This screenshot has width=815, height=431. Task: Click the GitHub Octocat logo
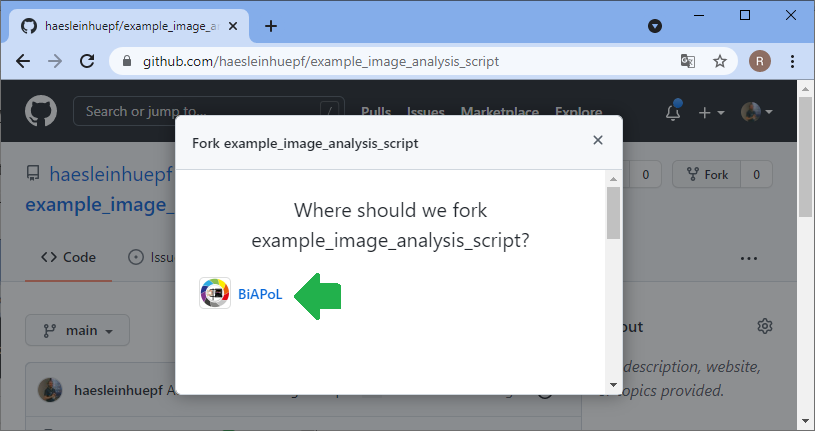[x=41, y=112]
